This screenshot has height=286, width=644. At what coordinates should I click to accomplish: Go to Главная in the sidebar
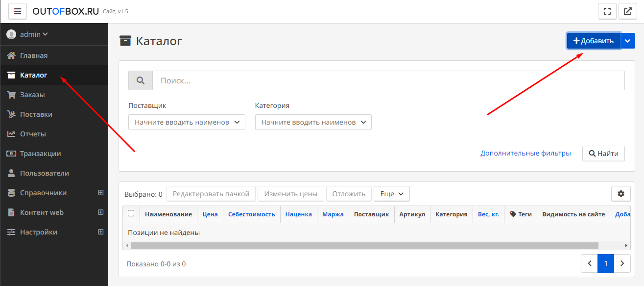point(54,55)
